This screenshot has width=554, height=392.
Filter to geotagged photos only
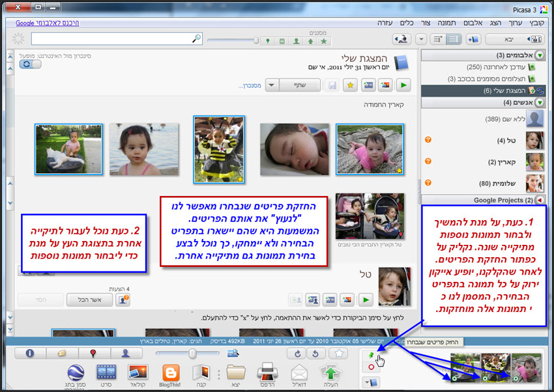pyautogui.click(x=268, y=41)
